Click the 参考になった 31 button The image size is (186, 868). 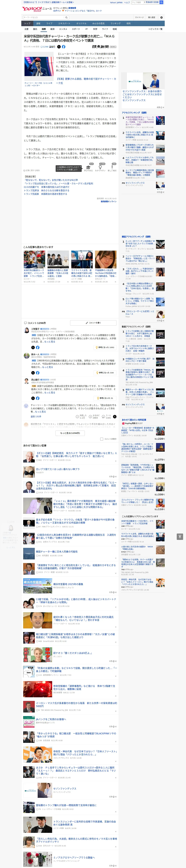point(105,398)
